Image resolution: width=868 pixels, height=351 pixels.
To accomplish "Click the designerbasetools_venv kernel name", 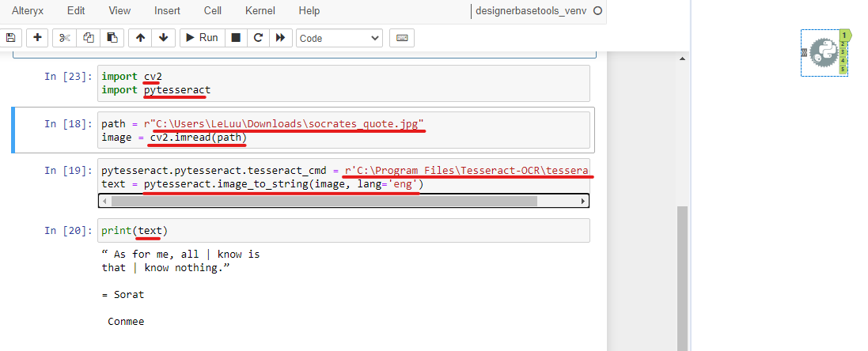I will point(531,10).
